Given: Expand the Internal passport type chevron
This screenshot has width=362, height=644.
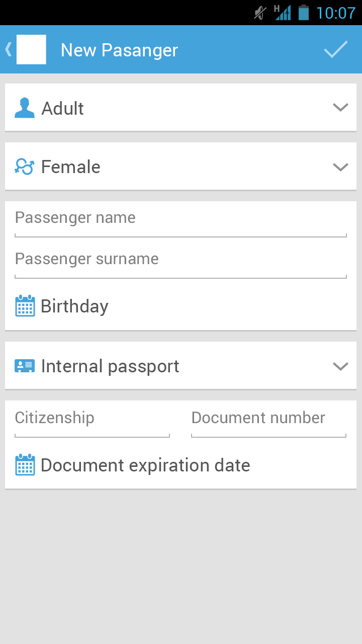Looking at the screenshot, I should [x=340, y=366].
